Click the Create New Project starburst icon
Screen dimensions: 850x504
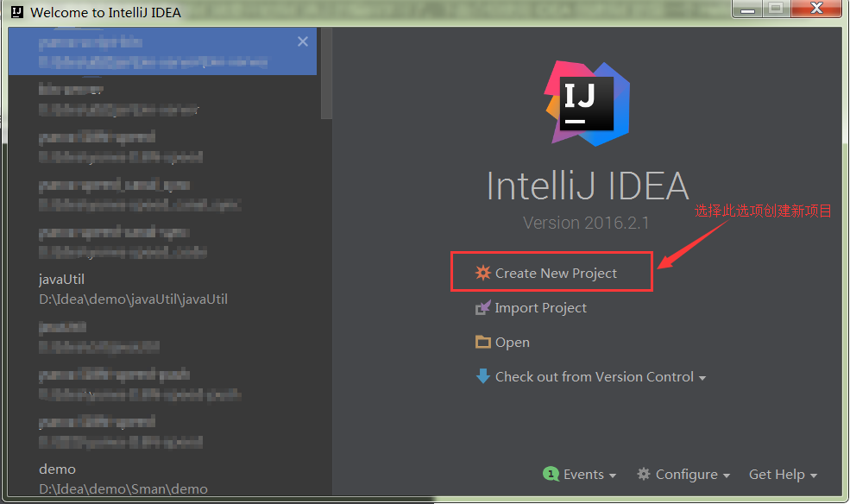(483, 273)
